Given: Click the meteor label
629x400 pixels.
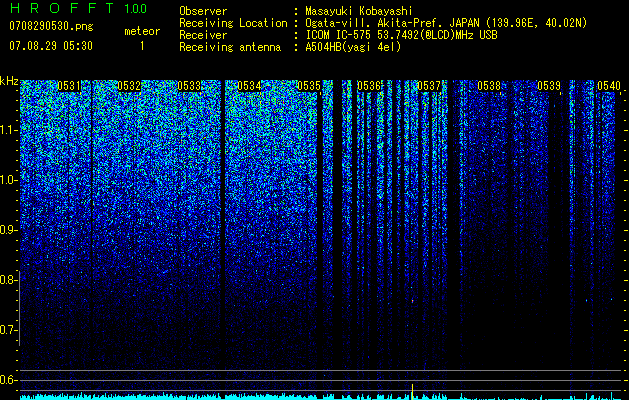Looking at the screenshot, I should click(142, 31).
